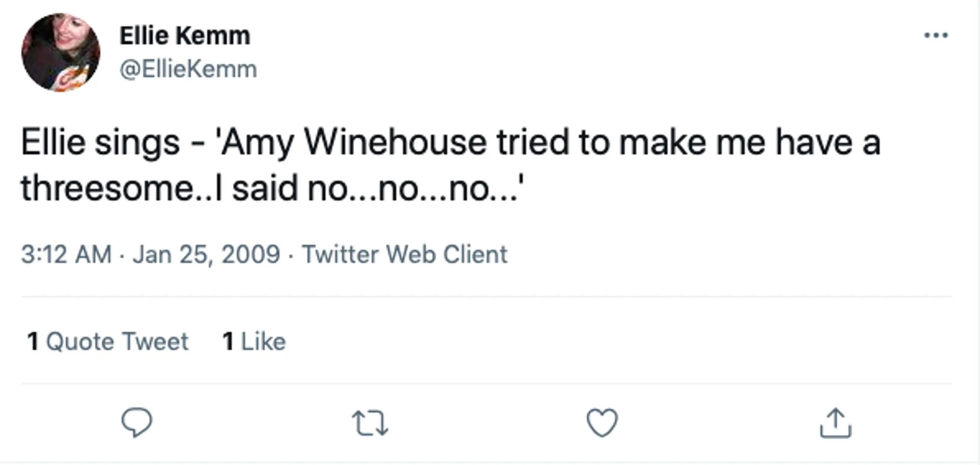Open the share tweet icon

[835, 423]
